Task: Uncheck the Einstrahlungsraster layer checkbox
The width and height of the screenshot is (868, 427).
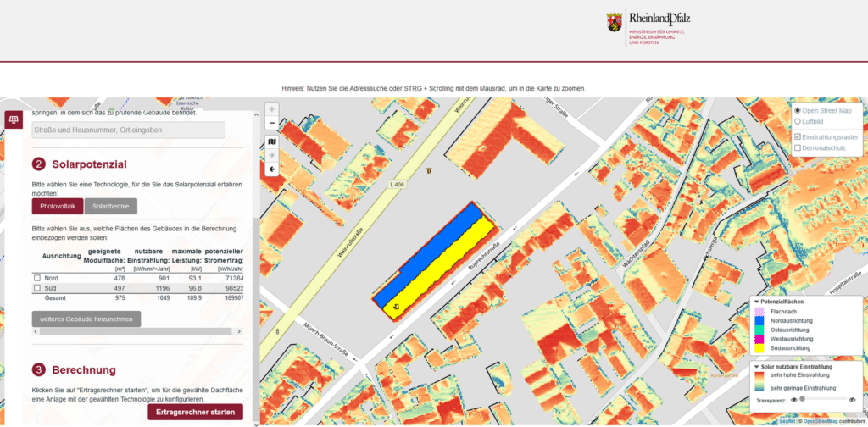Action: (798, 136)
